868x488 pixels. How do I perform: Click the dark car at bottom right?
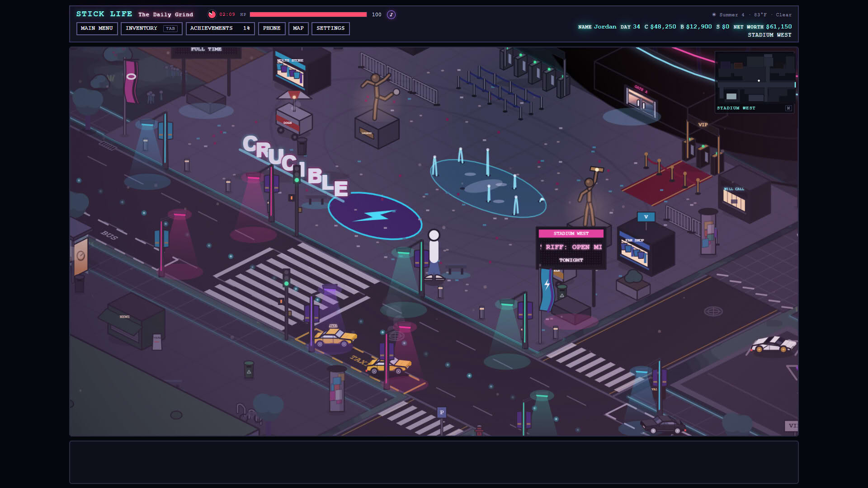(663, 426)
